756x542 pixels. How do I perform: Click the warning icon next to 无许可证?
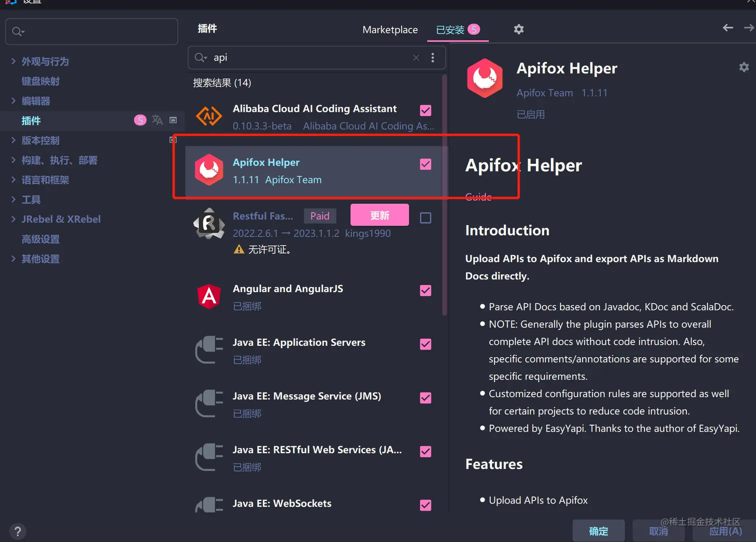(x=239, y=249)
